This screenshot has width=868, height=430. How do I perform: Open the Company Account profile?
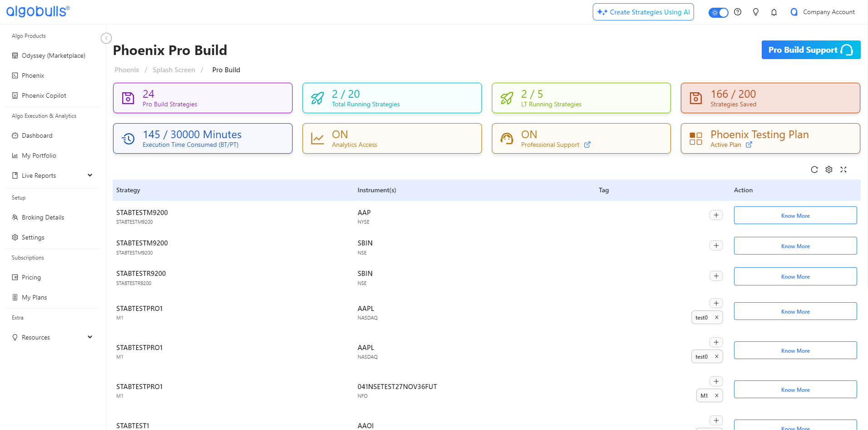(x=823, y=12)
